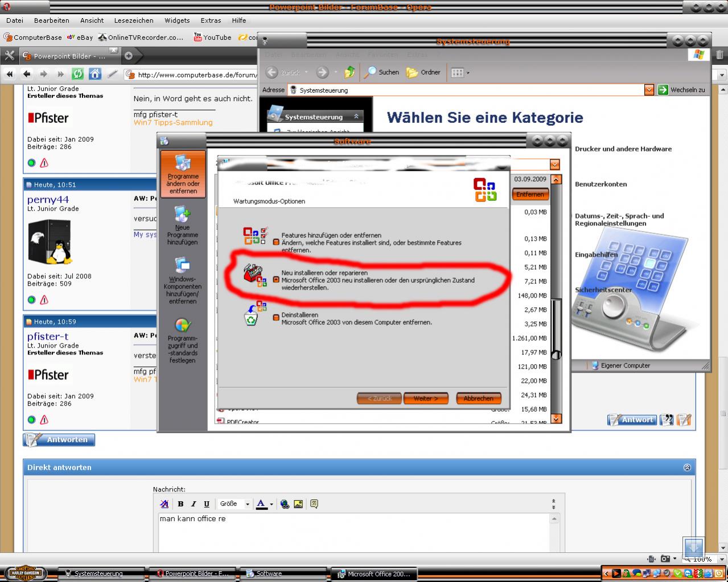Select Deinstallieren option

point(276,317)
